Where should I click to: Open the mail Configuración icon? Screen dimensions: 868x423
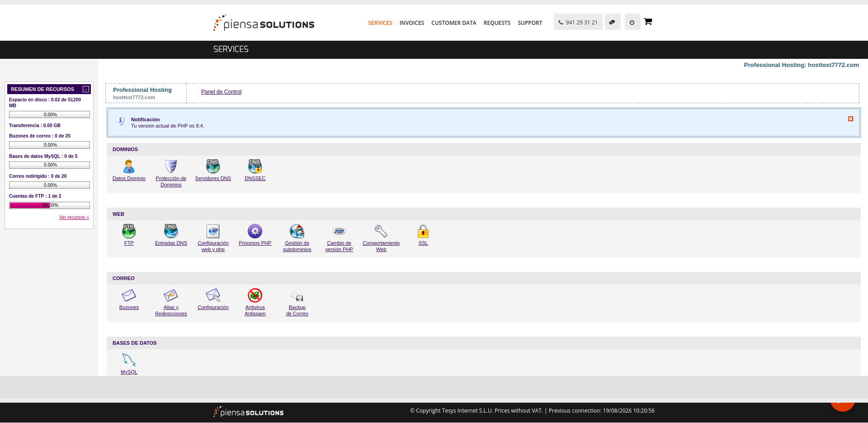click(213, 295)
